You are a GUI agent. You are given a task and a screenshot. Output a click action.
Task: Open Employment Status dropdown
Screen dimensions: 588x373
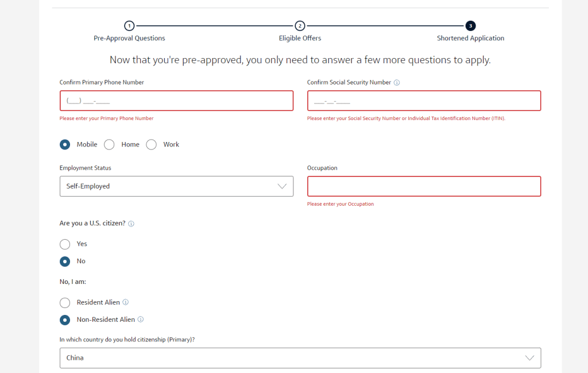(176, 186)
